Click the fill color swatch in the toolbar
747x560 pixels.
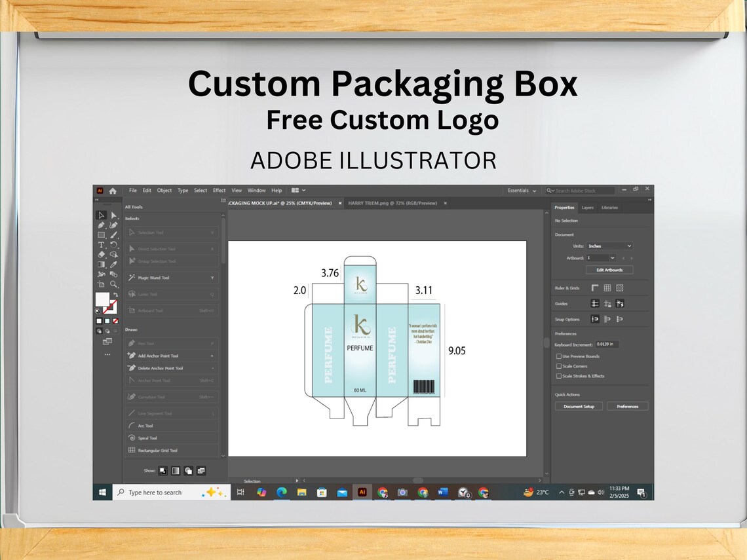[x=102, y=300]
